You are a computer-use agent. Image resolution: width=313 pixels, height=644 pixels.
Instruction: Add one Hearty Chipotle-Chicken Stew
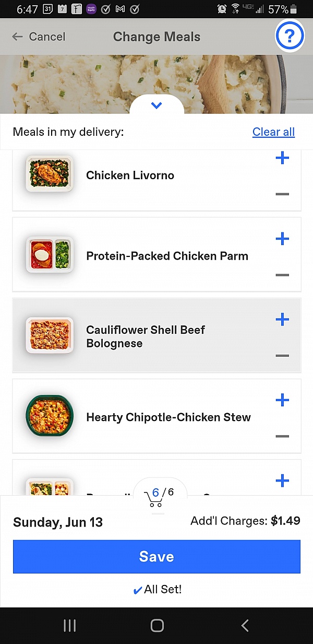click(282, 401)
